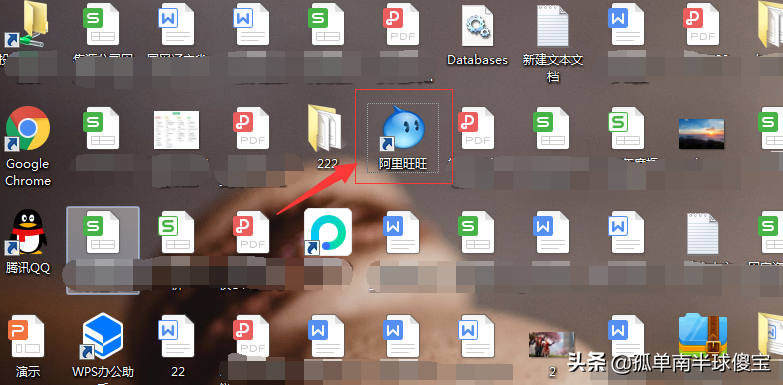Image resolution: width=783 pixels, height=385 pixels.
Task: Select the 阿里旺旺 desktop shortcut
Action: click(403, 137)
